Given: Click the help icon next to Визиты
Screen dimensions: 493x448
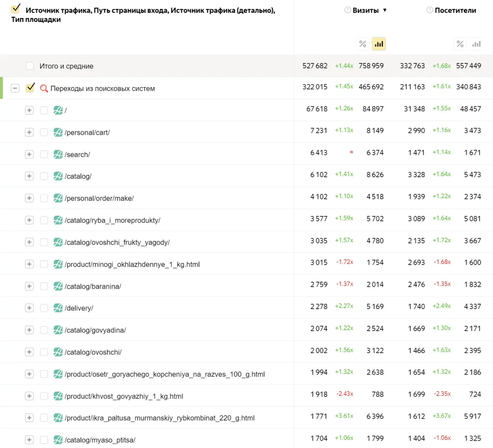Looking at the screenshot, I should pos(347,10).
